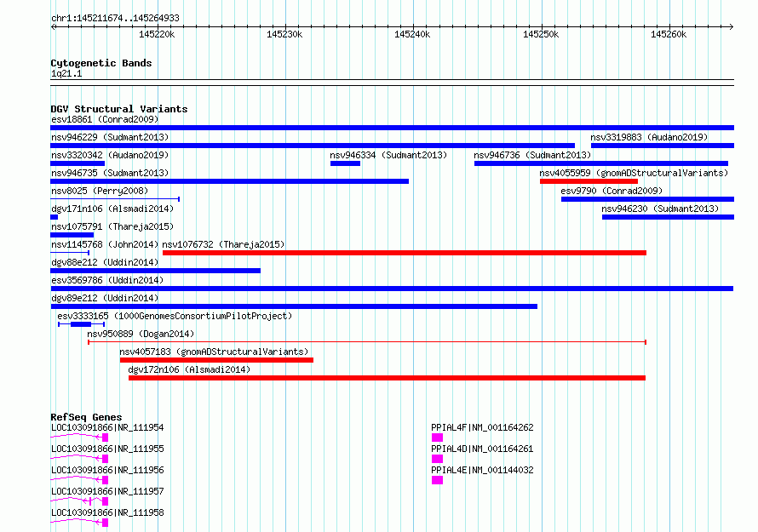Click the nsv3320342 (Audano2019) label
758x532 pixels.
110,155
